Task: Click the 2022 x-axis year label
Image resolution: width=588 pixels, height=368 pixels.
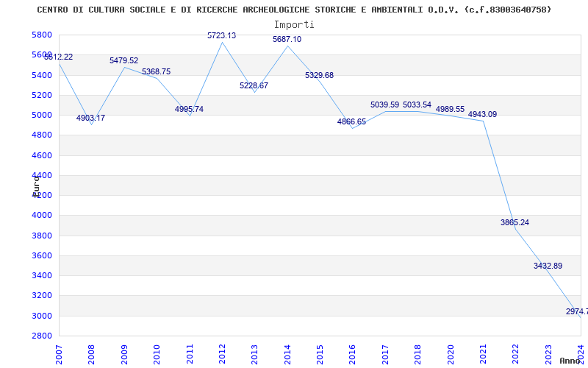Action: pyautogui.click(x=515, y=353)
